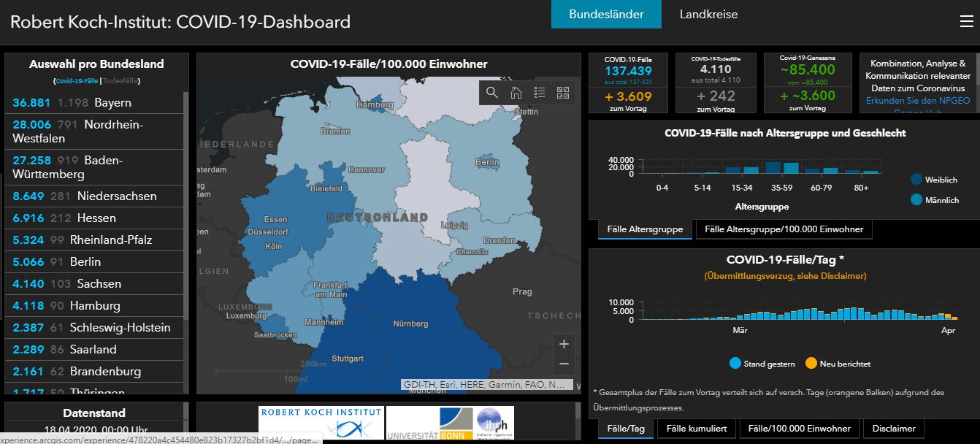Image resolution: width=980 pixels, height=444 pixels.
Task: Click the home icon to reset map extent
Action: click(x=514, y=93)
